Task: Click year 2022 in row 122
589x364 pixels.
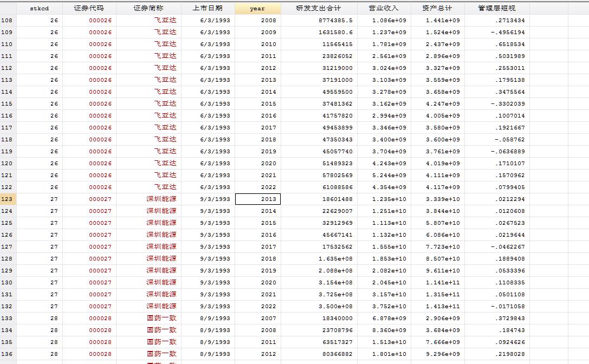Action: click(258, 187)
